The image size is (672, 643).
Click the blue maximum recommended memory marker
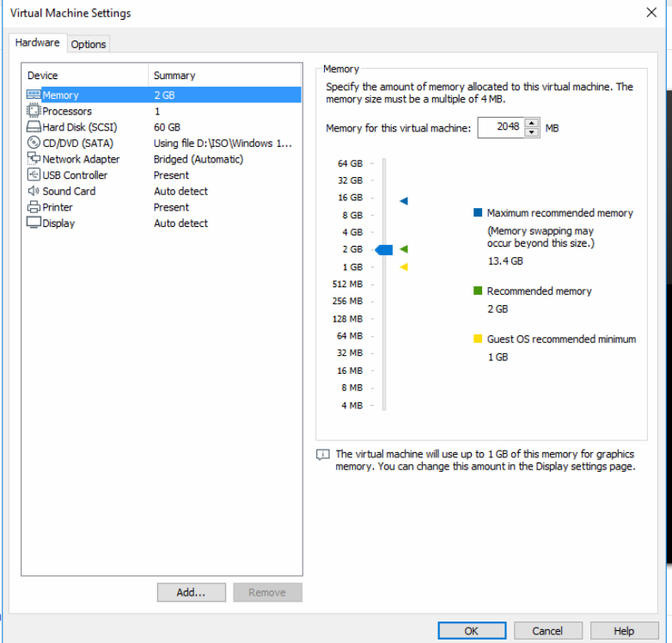[x=404, y=200]
